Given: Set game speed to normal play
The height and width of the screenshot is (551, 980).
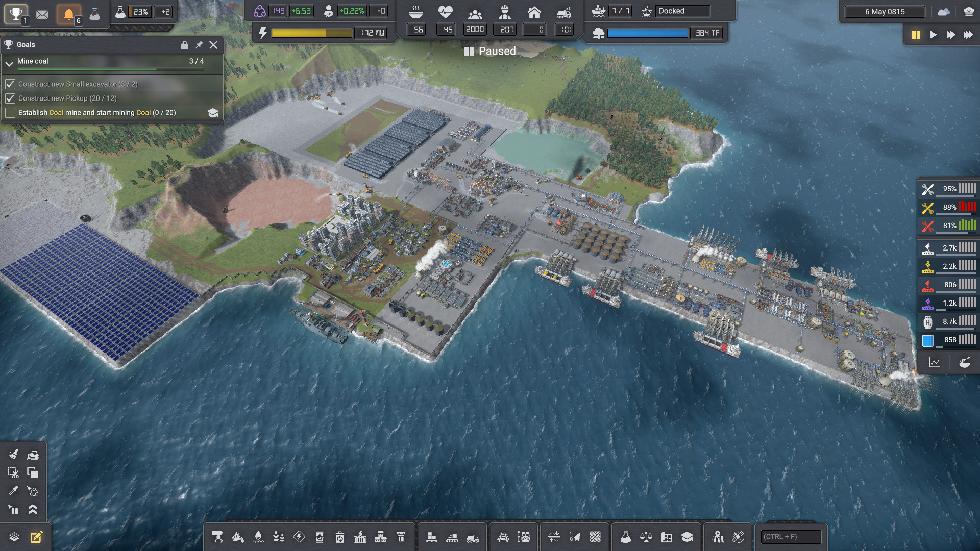Looking at the screenshot, I should (933, 35).
